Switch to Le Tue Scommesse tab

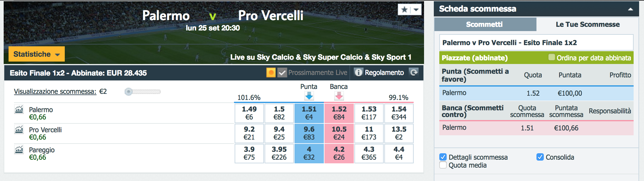pyautogui.click(x=587, y=24)
